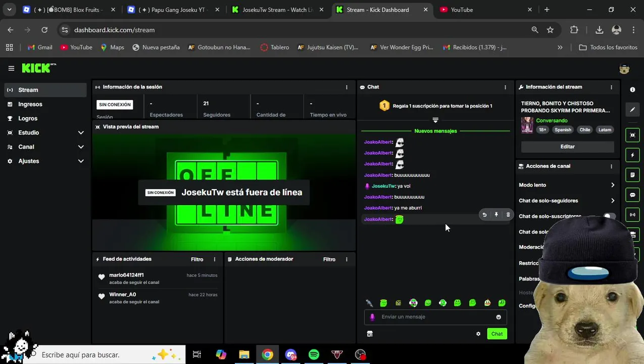644x364 pixels.
Task: Open the Chat panel three-dot menu
Action: point(505,87)
